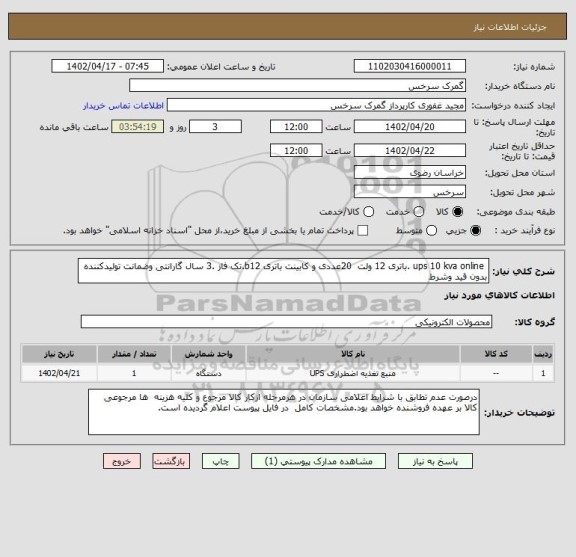Viewport: 576px width, 557px height.
Task: Open مشاهده مدارک پیوستی (1) button
Action: pos(318,461)
